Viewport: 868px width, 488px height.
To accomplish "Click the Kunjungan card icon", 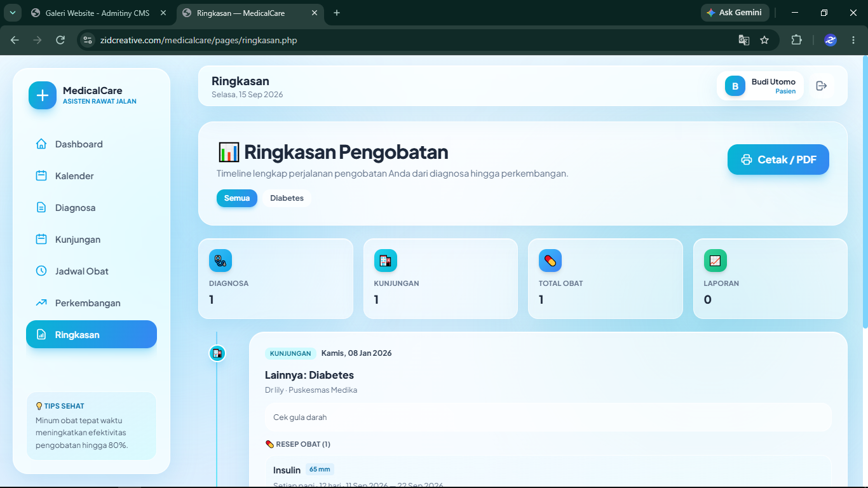I will point(386,261).
